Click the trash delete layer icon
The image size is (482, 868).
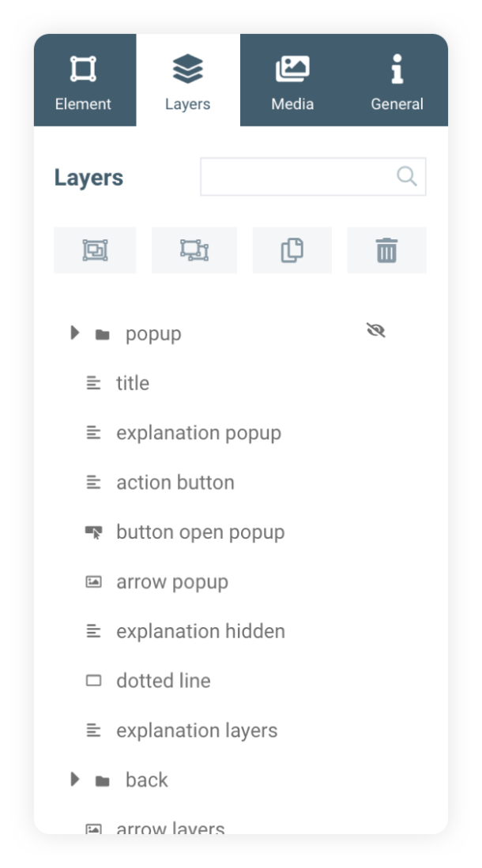pos(386,250)
